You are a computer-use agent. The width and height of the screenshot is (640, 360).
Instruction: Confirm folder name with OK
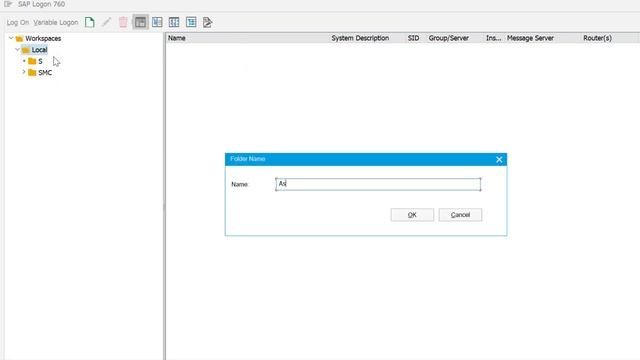pos(412,215)
